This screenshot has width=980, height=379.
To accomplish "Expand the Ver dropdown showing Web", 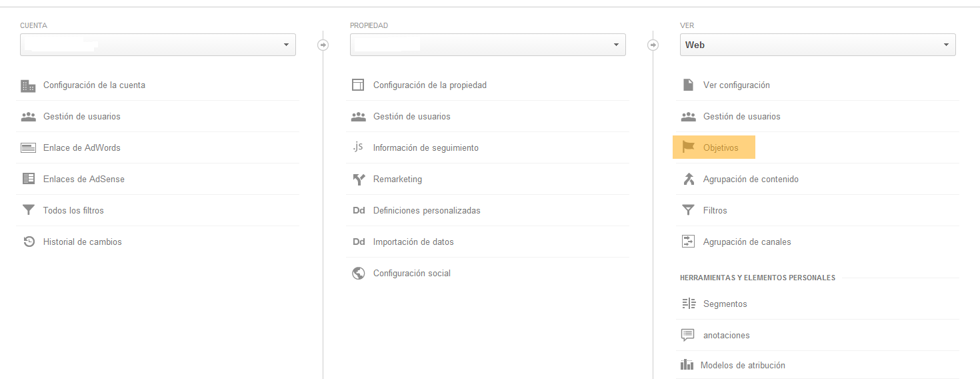I will point(818,45).
